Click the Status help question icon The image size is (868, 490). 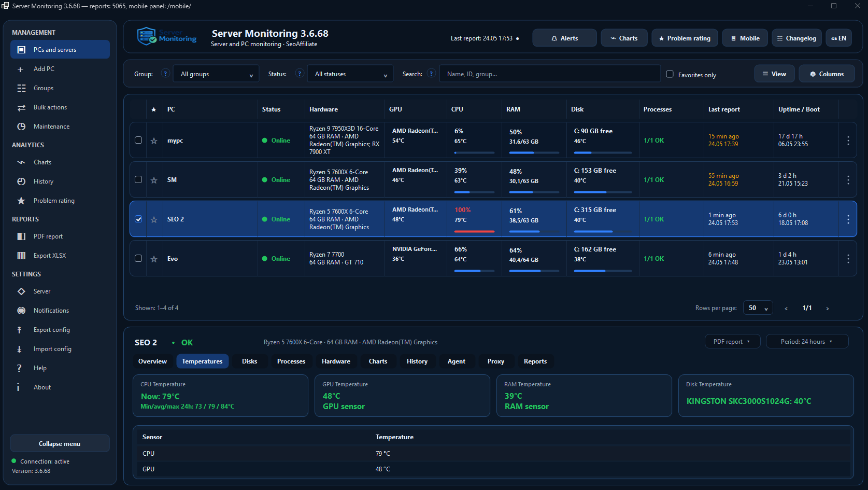pos(300,74)
